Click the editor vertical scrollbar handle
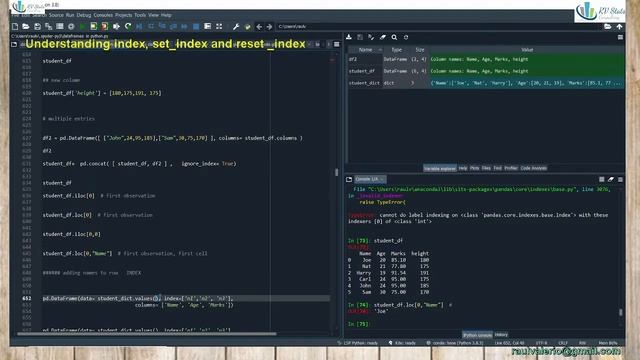 336,172
